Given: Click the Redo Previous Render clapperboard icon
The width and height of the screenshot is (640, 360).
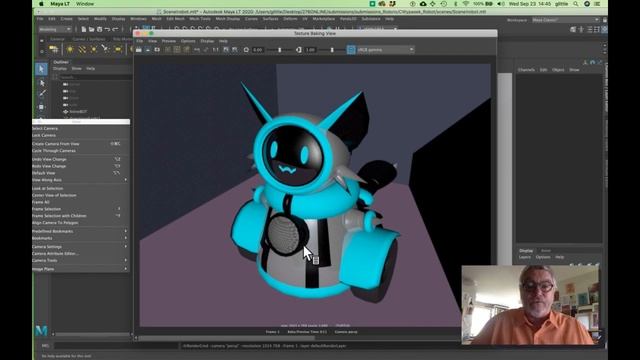Looking at the screenshot, I should [x=139, y=50].
